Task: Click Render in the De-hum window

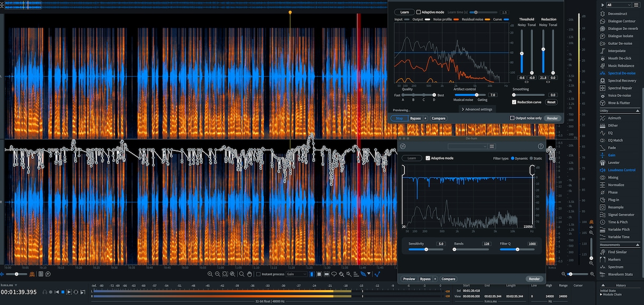Action: tap(534, 279)
